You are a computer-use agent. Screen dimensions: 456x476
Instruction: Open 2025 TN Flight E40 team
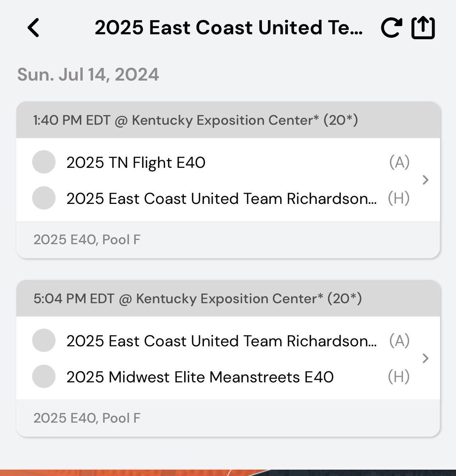[136, 162]
